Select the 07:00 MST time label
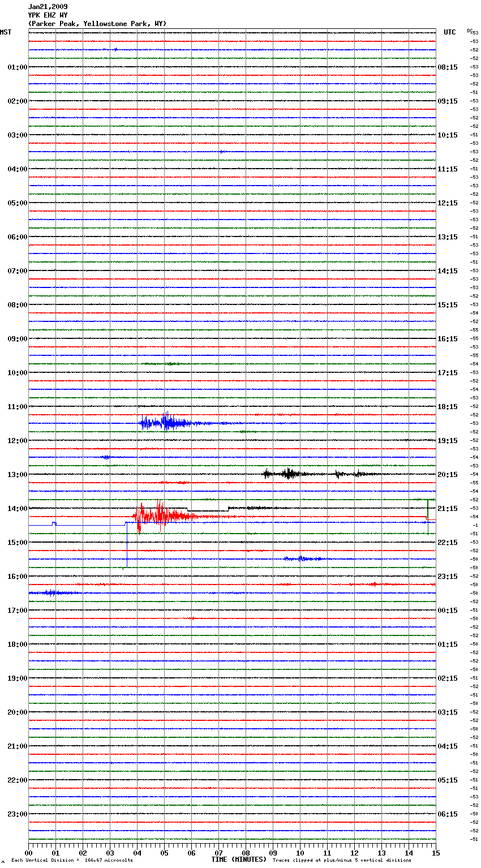 pyautogui.click(x=18, y=271)
